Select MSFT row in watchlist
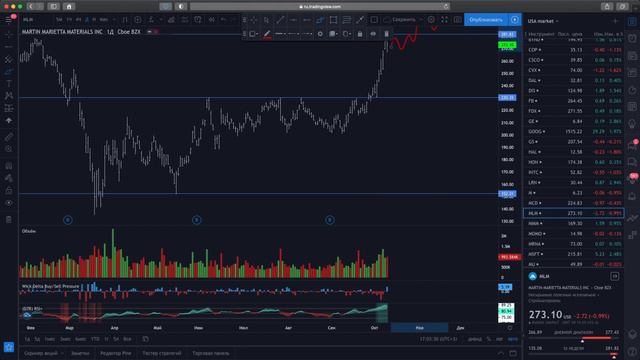Screen dimensions: 640x360 [x=573, y=254]
